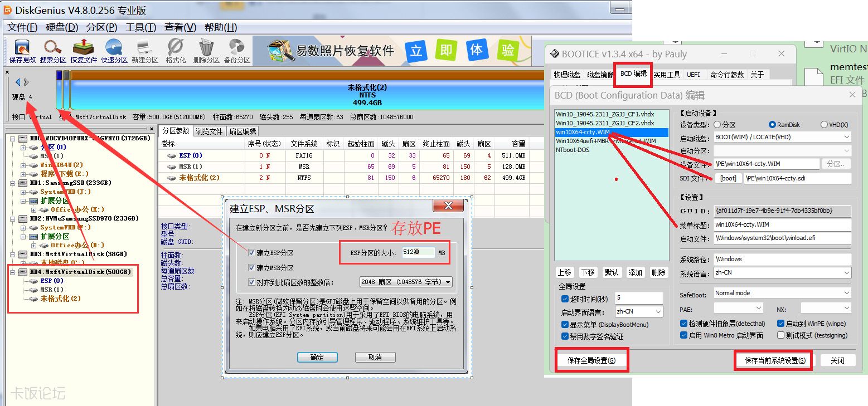Click the previous disk left arrow
The image size is (868, 406).
click(x=18, y=82)
